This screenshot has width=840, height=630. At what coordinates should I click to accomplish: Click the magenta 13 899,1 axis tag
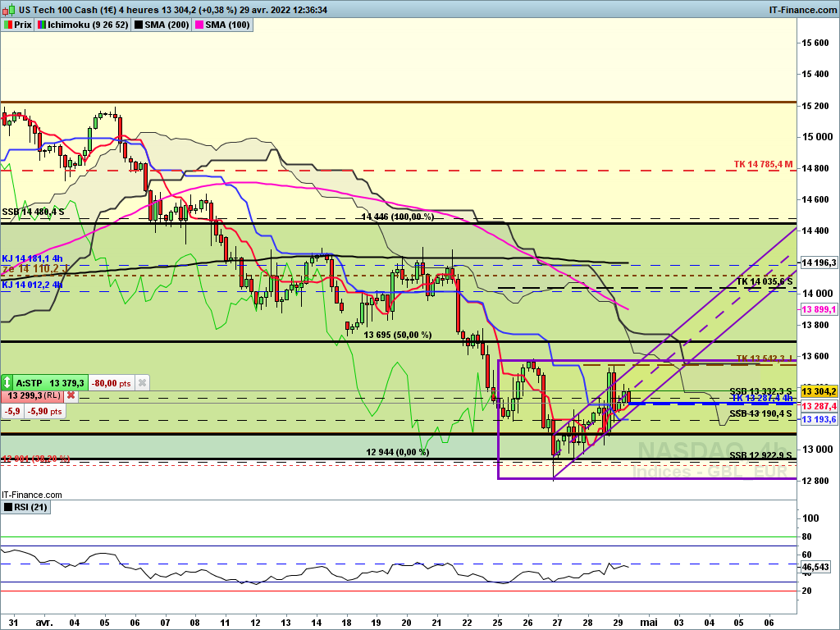[819, 309]
